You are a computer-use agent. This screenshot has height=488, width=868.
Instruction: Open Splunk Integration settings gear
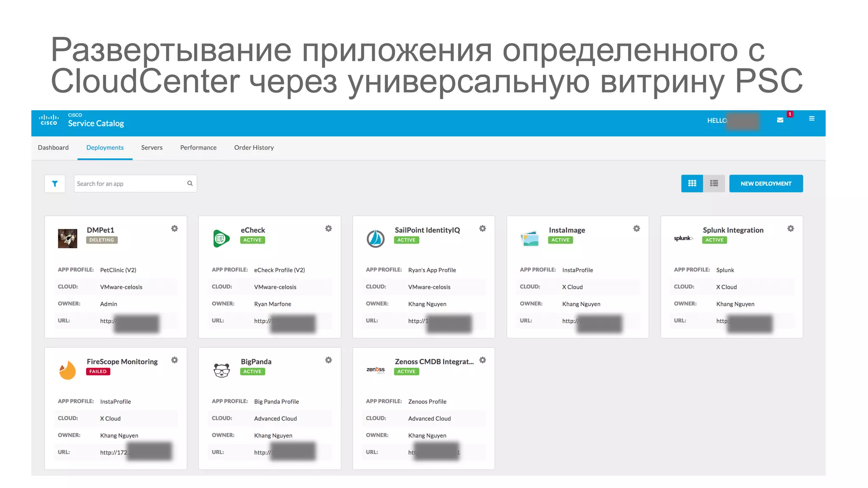point(790,228)
